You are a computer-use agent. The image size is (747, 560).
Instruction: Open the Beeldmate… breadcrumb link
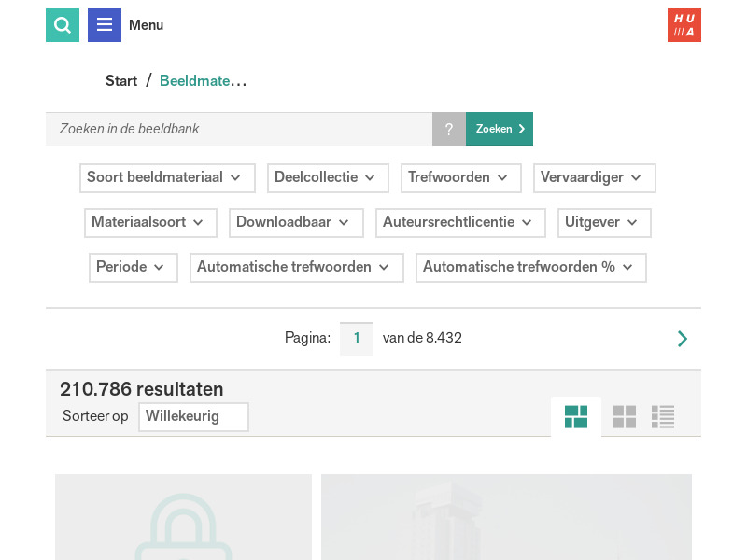(x=203, y=81)
